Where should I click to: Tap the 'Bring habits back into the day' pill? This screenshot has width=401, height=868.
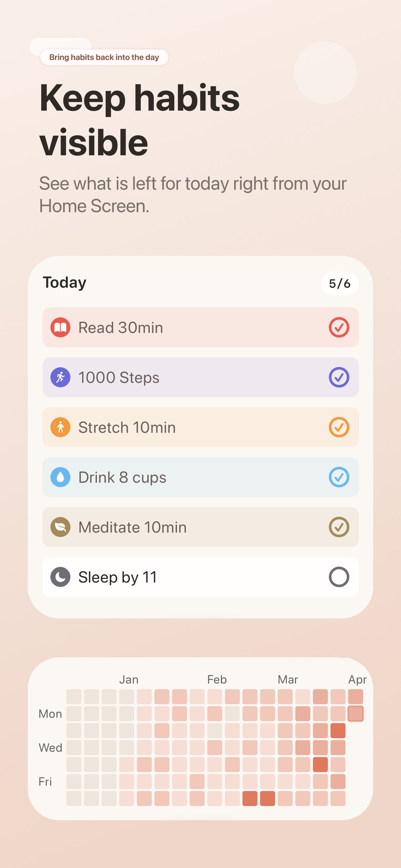(104, 57)
